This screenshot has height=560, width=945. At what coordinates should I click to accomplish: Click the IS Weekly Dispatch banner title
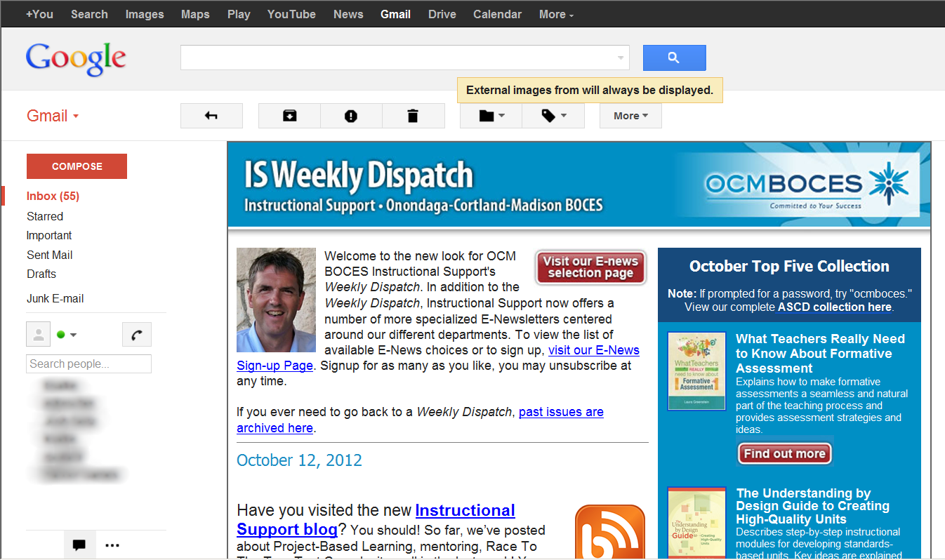[x=359, y=175]
